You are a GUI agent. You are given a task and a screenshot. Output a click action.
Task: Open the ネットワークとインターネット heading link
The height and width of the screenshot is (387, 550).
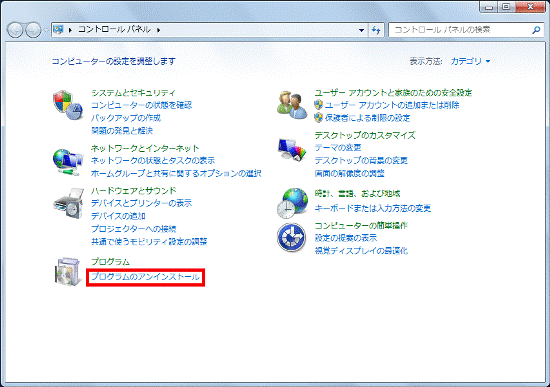145,148
